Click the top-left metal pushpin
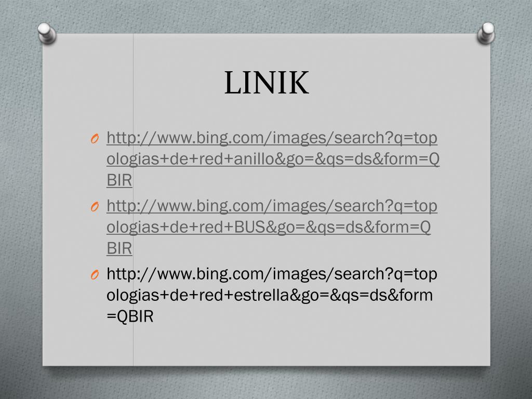Image resolution: width=532 pixels, height=399 pixels. click(x=46, y=33)
